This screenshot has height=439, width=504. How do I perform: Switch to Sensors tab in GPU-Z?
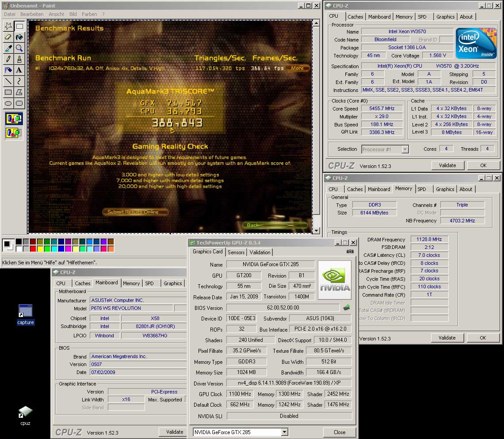[236, 252]
